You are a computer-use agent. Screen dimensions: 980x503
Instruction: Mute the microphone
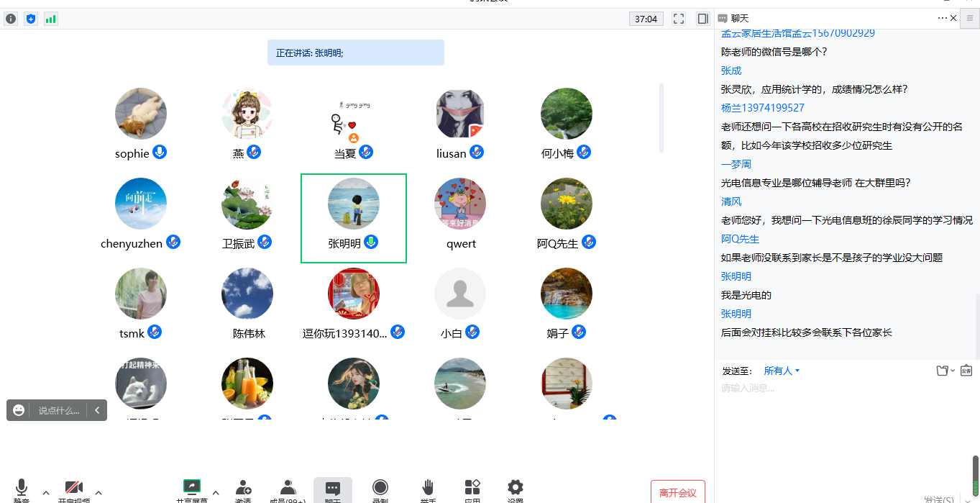coord(21,488)
